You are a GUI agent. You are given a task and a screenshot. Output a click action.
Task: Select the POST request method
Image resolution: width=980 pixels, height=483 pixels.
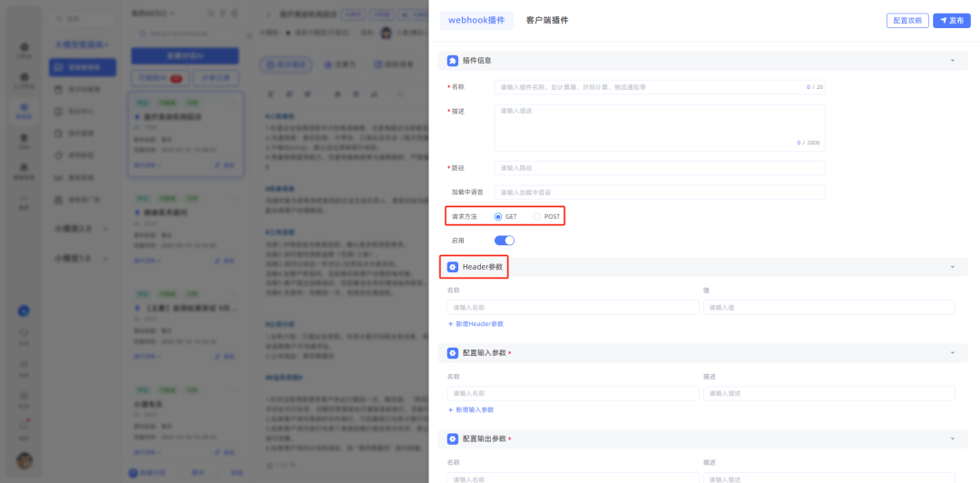click(537, 217)
